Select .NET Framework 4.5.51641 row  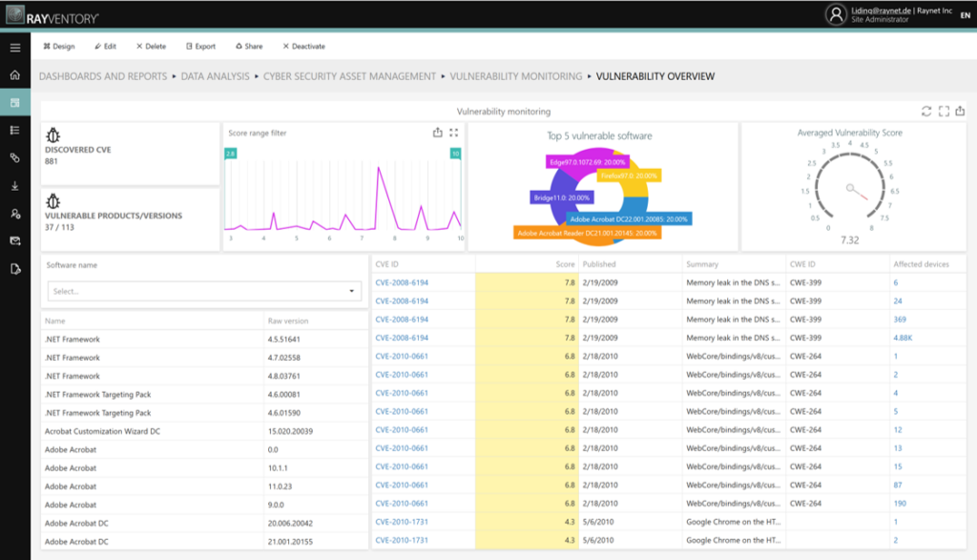click(x=204, y=340)
